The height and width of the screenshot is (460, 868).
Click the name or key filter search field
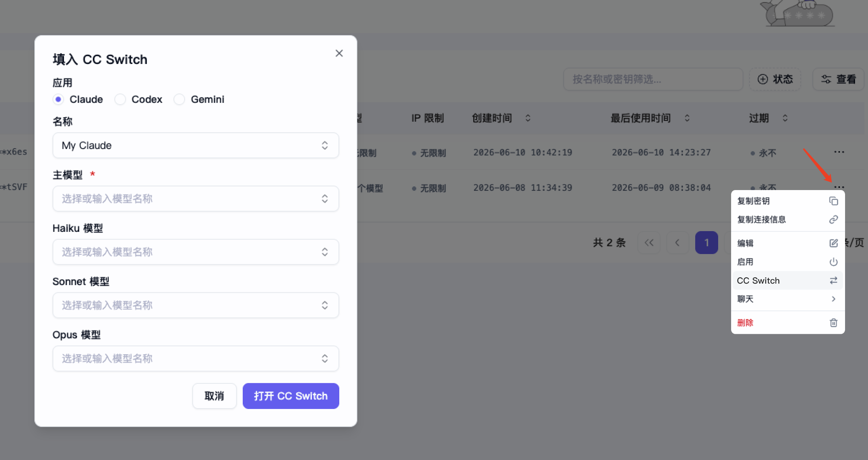tap(653, 79)
